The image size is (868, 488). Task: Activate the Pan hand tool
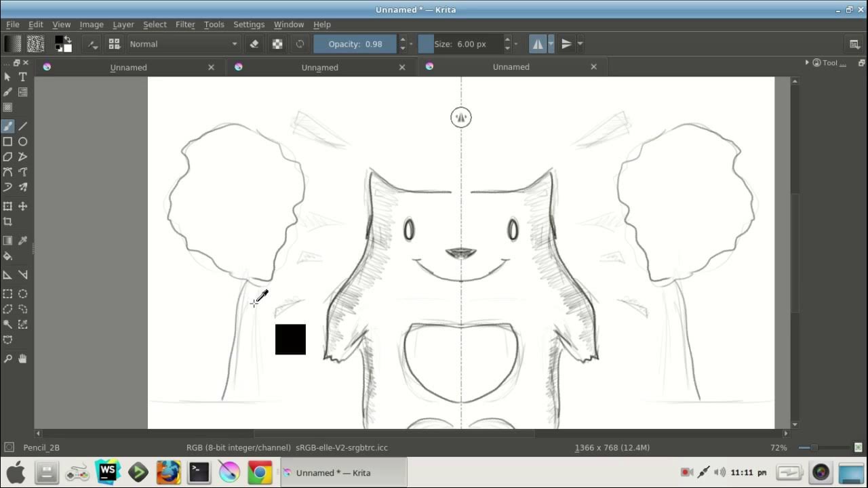click(22, 359)
